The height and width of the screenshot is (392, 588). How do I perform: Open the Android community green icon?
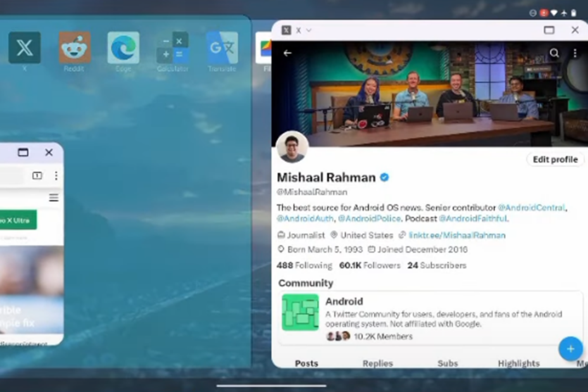[300, 312]
